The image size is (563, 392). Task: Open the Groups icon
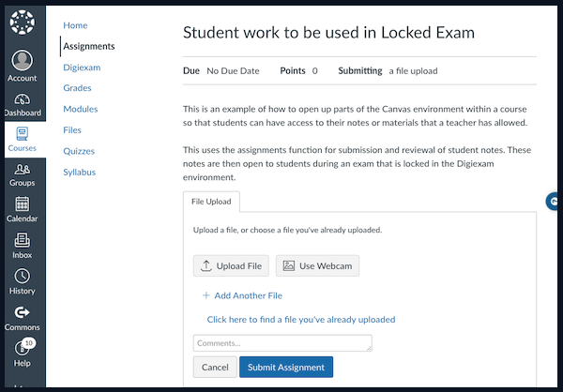click(x=23, y=169)
